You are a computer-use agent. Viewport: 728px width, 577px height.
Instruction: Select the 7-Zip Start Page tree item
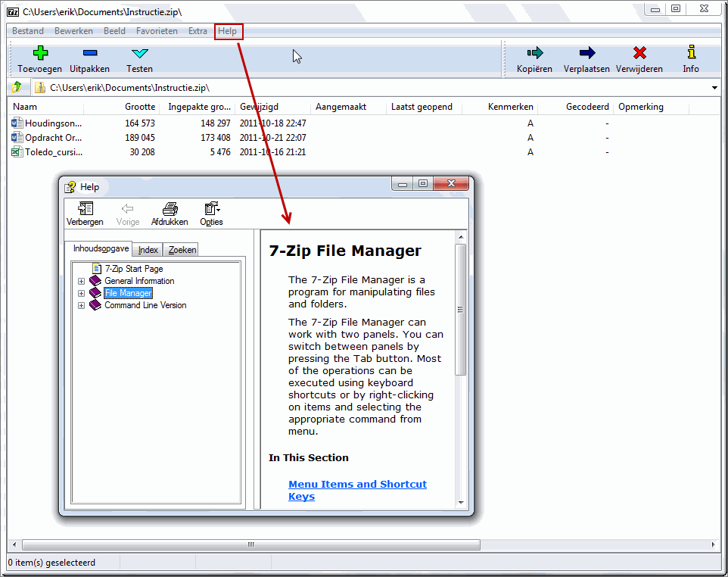[134, 269]
